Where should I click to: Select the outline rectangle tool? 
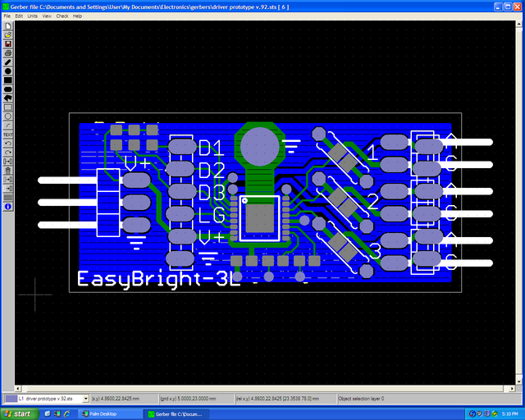click(x=8, y=107)
